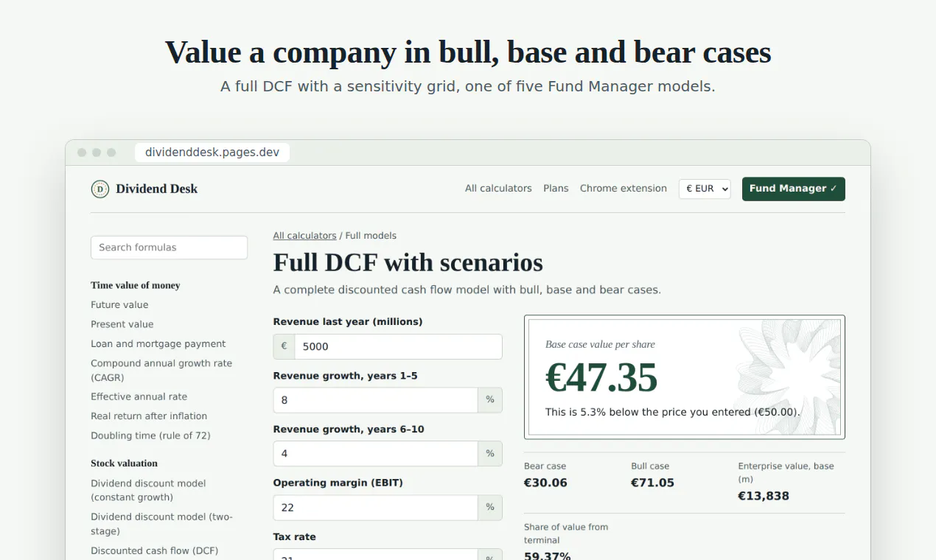Click the 5.3% below price note
The height and width of the screenshot is (560, 936).
pos(673,412)
